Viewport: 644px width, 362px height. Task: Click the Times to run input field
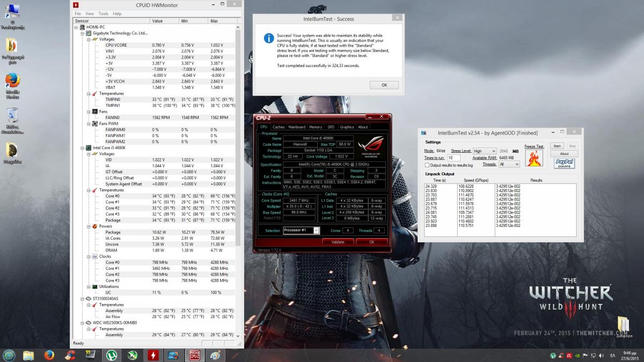tap(454, 158)
